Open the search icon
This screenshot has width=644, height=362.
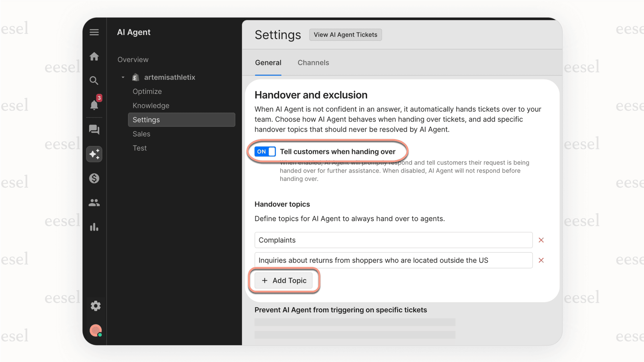point(94,81)
